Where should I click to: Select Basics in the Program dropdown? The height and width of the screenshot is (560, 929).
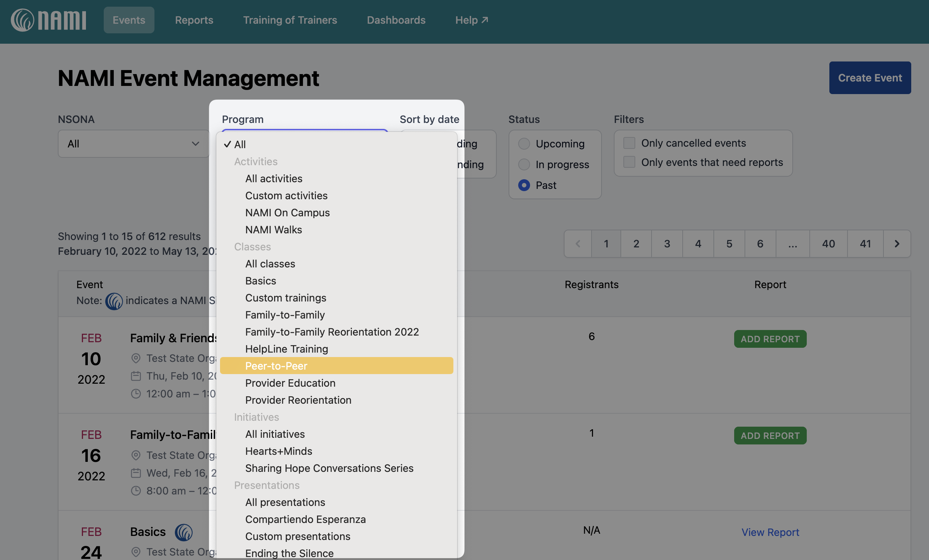pyautogui.click(x=336, y=281)
